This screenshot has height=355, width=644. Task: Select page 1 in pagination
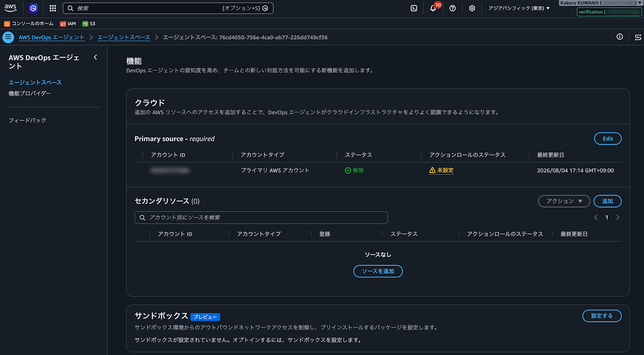607,217
